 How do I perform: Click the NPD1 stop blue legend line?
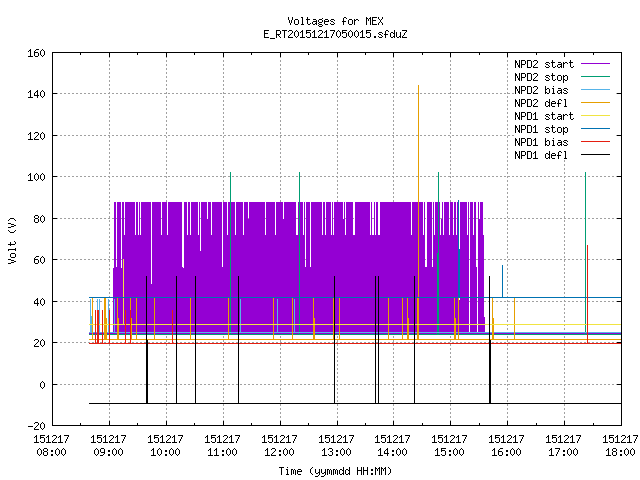tap(595, 129)
